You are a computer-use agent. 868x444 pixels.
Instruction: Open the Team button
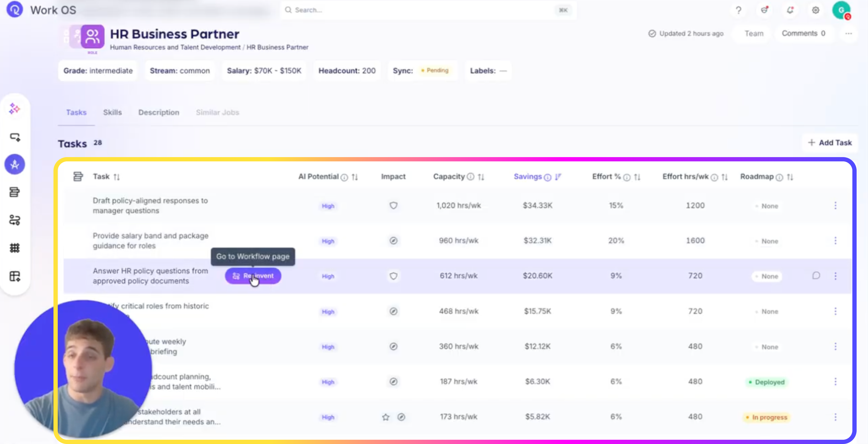[x=754, y=33]
